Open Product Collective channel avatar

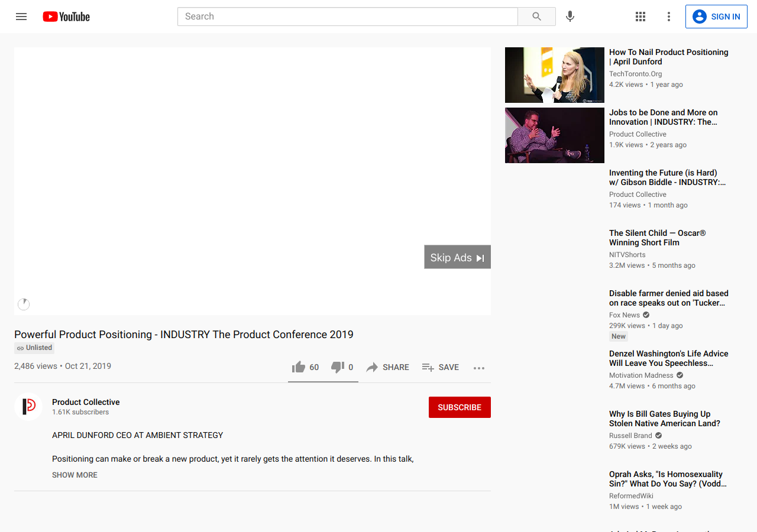[x=28, y=407]
